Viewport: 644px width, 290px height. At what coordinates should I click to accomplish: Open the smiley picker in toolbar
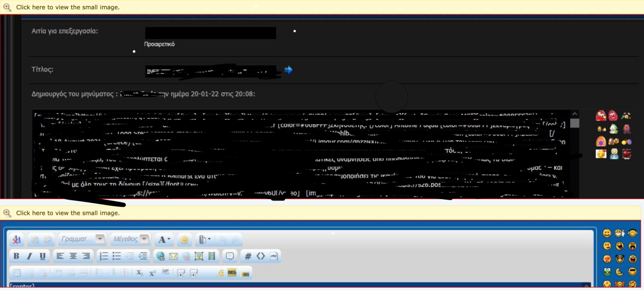184,240
